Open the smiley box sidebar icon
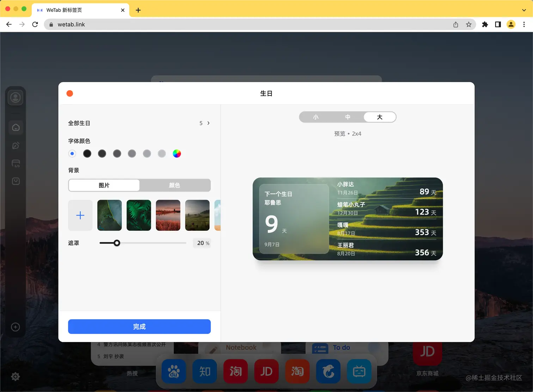Viewport: 533px width, 392px height. point(16,181)
